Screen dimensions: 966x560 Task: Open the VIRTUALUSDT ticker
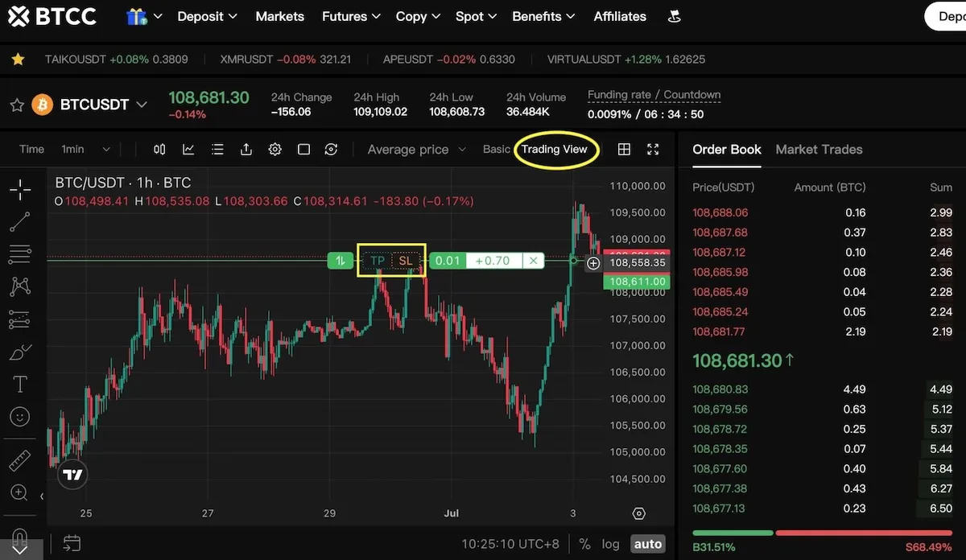click(626, 59)
